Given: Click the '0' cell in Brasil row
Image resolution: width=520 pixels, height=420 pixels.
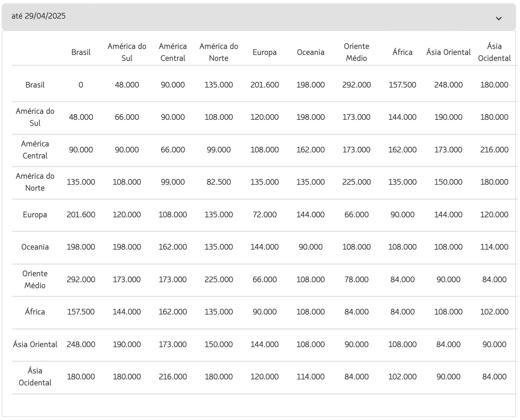Looking at the screenshot, I should pyautogui.click(x=81, y=85).
